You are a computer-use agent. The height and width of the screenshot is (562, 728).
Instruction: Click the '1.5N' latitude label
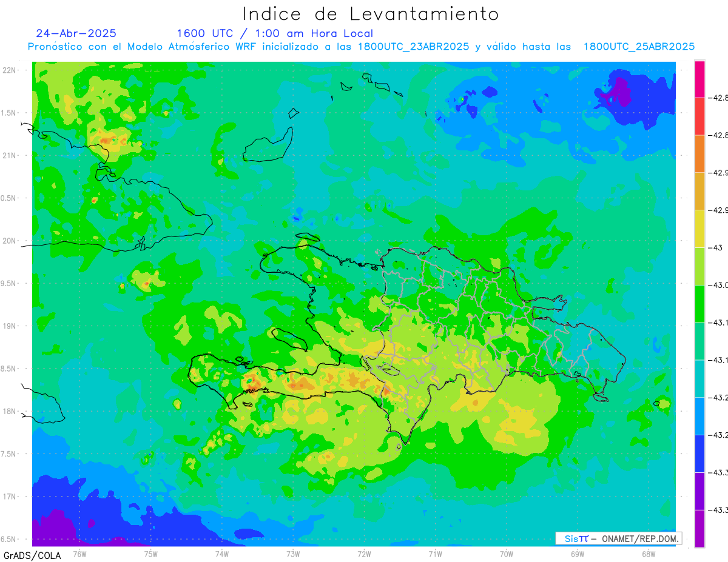(9, 113)
